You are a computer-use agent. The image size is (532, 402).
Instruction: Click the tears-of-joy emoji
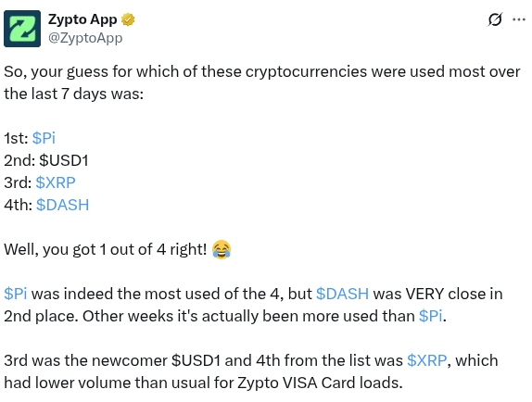pyautogui.click(x=222, y=249)
